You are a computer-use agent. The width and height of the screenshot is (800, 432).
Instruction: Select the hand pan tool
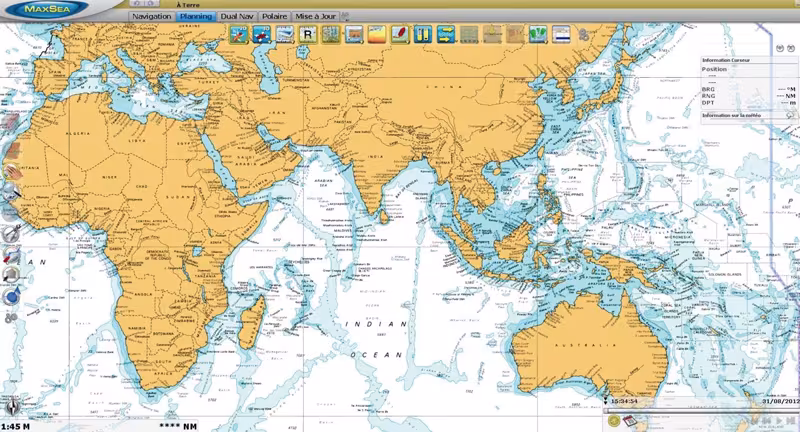tap(12, 172)
